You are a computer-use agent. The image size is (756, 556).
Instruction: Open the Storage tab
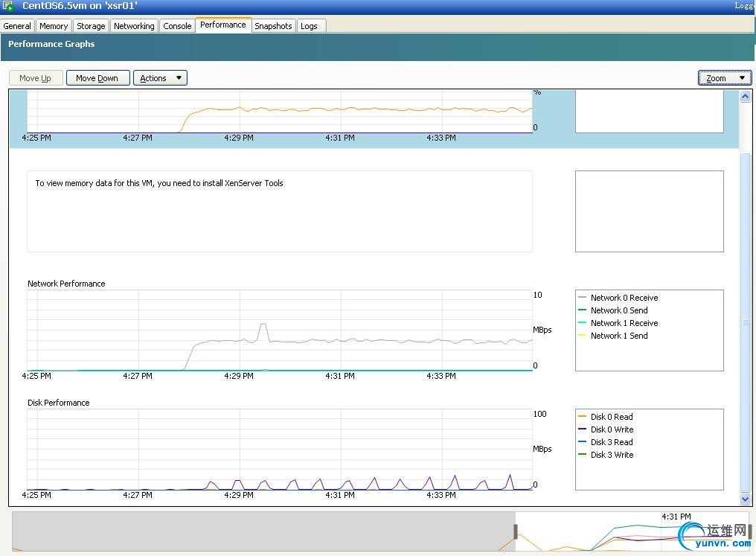91,26
